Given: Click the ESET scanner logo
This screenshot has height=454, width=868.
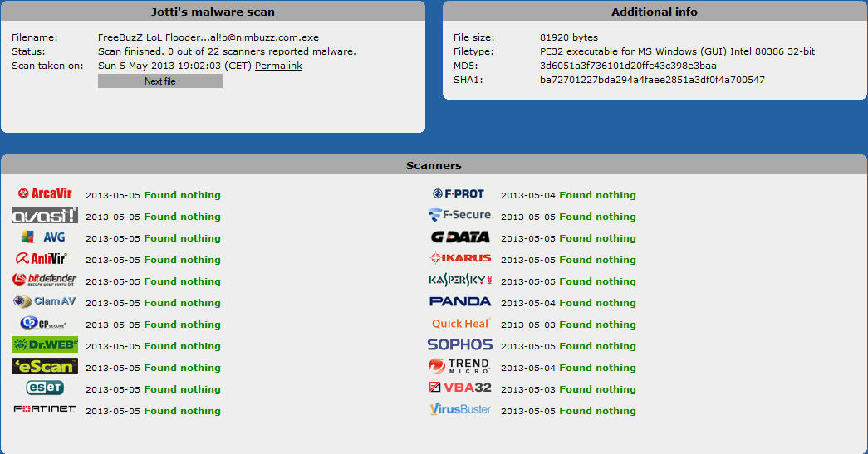Looking at the screenshot, I should 45,388.
